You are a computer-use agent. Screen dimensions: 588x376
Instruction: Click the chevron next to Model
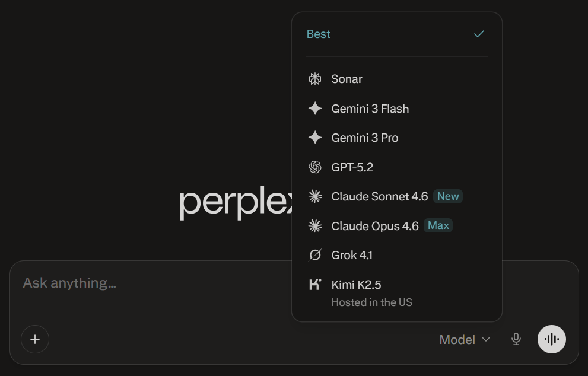pos(485,339)
